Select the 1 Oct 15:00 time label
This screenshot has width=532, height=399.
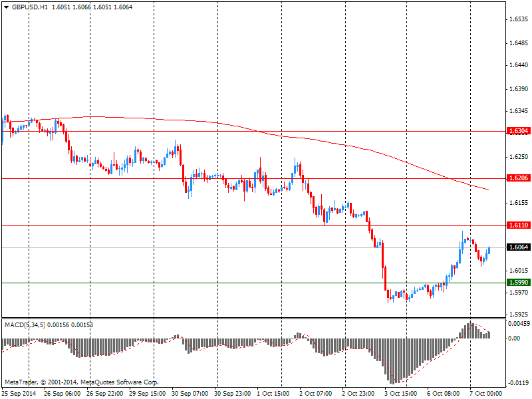[x=273, y=394]
